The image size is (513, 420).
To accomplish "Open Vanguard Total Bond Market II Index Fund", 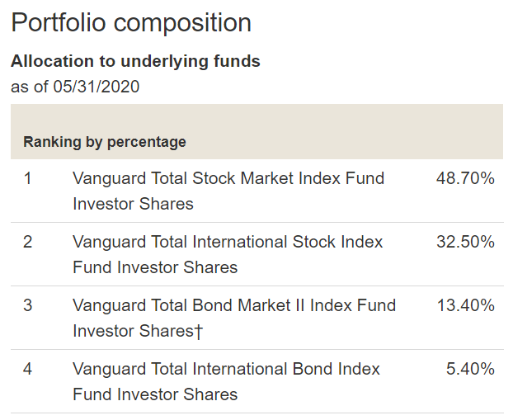I will (x=234, y=305).
